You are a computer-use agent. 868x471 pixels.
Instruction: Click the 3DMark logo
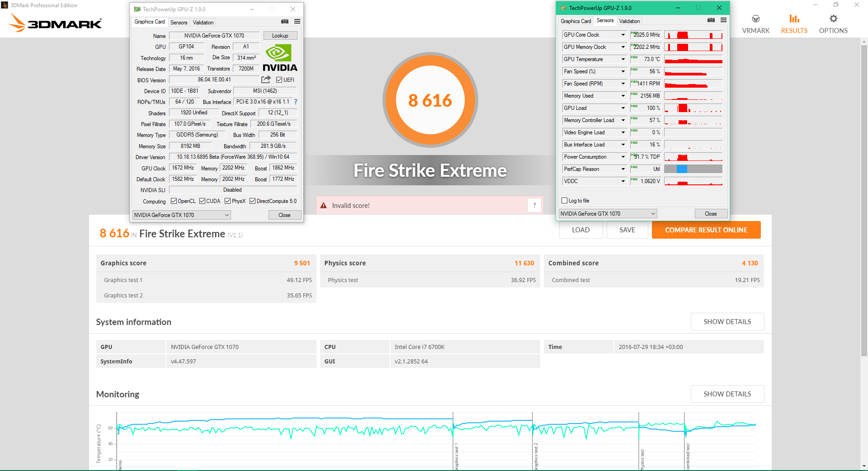56,23
